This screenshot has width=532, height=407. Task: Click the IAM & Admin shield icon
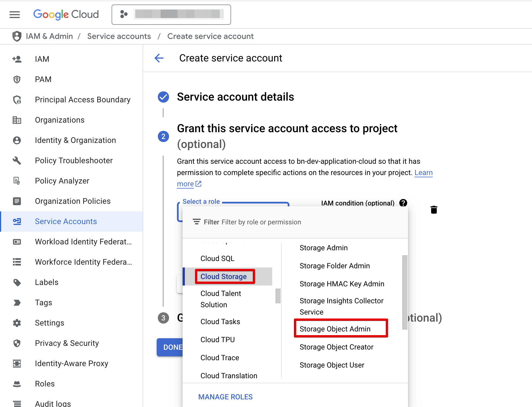pyautogui.click(x=17, y=36)
